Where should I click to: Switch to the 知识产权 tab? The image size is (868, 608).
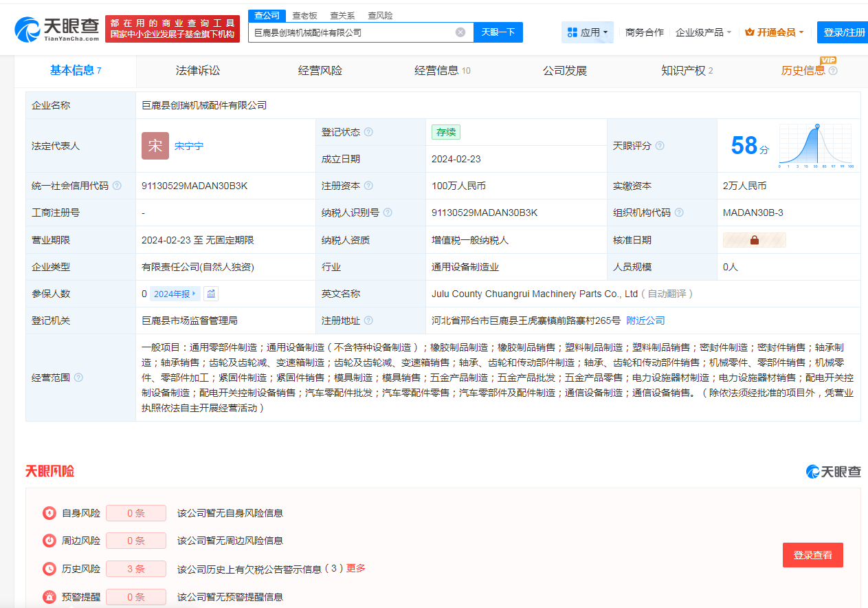(687, 70)
